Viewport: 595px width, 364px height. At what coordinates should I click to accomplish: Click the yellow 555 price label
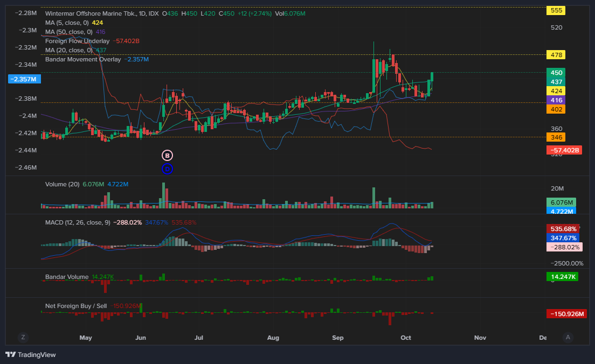point(557,10)
